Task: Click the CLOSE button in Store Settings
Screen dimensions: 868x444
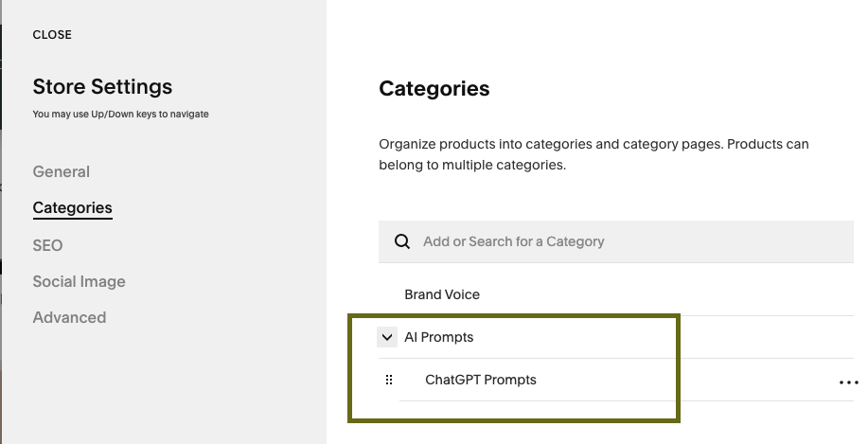Action: pos(52,35)
